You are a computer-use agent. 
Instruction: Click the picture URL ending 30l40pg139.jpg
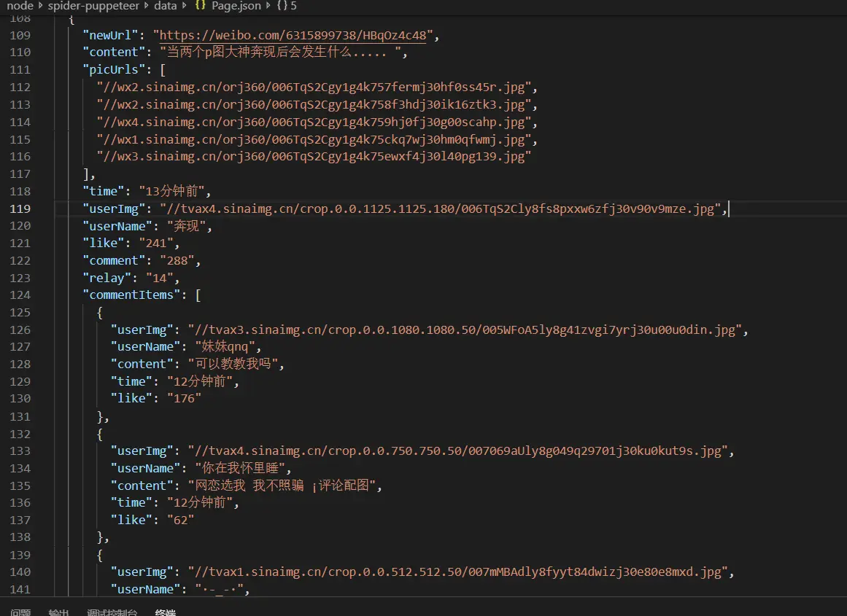(314, 157)
